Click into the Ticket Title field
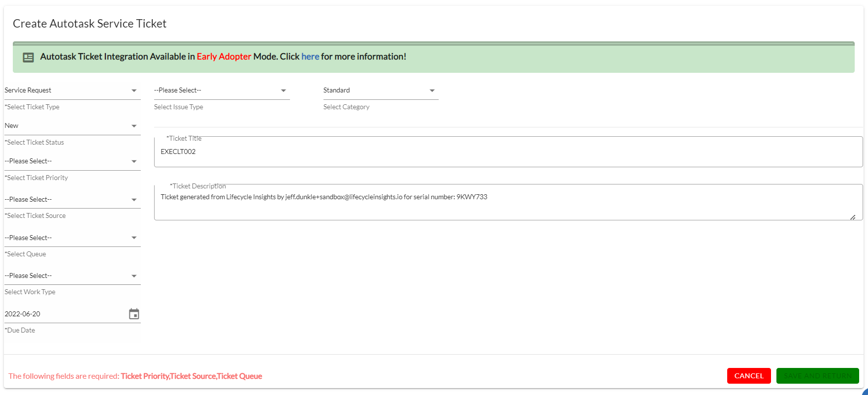This screenshot has width=868, height=395. [508, 152]
